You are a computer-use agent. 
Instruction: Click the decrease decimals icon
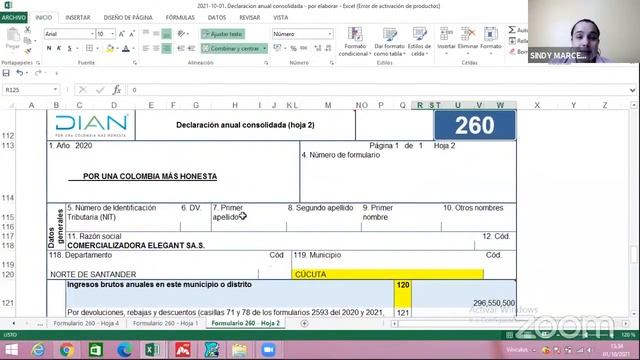tap(329, 48)
